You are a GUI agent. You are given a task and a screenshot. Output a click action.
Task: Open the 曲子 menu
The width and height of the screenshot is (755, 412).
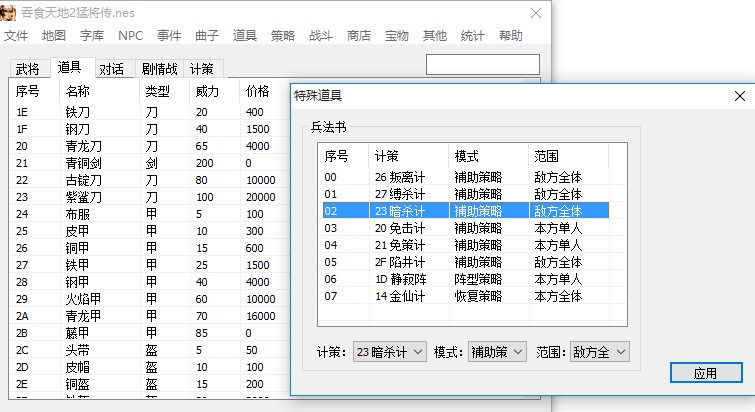pos(207,36)
